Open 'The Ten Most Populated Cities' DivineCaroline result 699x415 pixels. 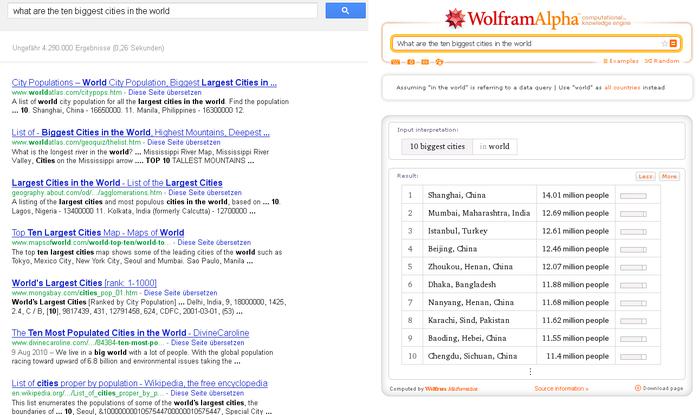(x=130, y=333)
